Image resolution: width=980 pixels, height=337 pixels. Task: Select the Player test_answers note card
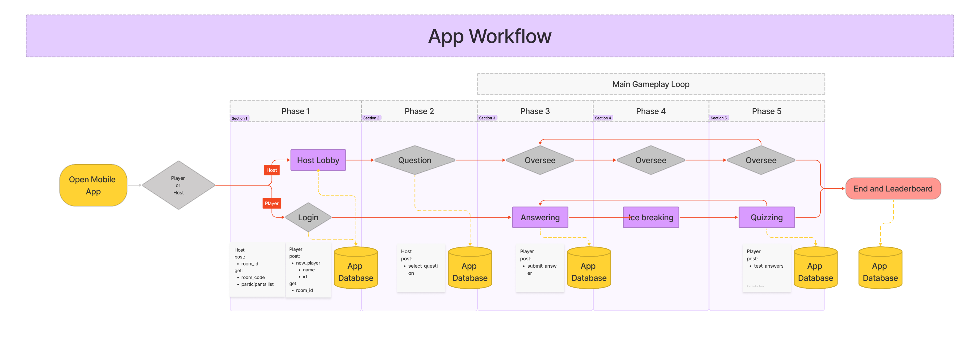point(766,268)
